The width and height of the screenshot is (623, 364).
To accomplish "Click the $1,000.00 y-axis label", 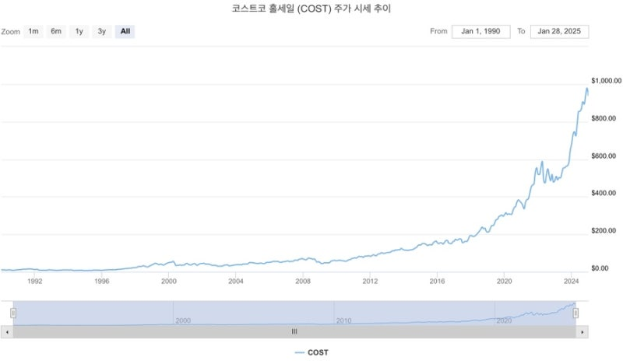I will coord(607,81).
